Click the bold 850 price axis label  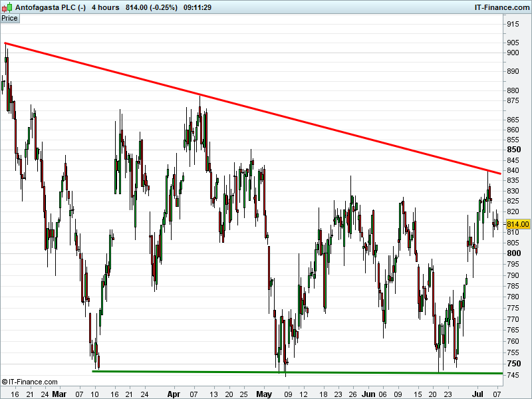point(513,150)
